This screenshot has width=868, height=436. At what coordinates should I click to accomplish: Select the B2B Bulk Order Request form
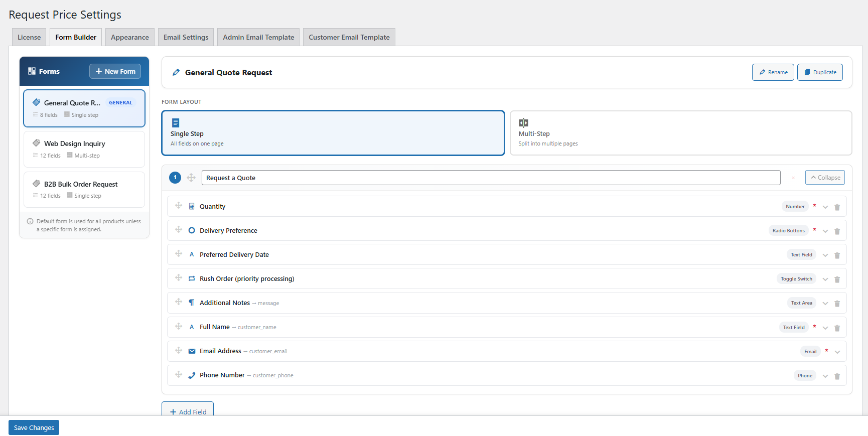pyautogui.click(x=84, y=190)
